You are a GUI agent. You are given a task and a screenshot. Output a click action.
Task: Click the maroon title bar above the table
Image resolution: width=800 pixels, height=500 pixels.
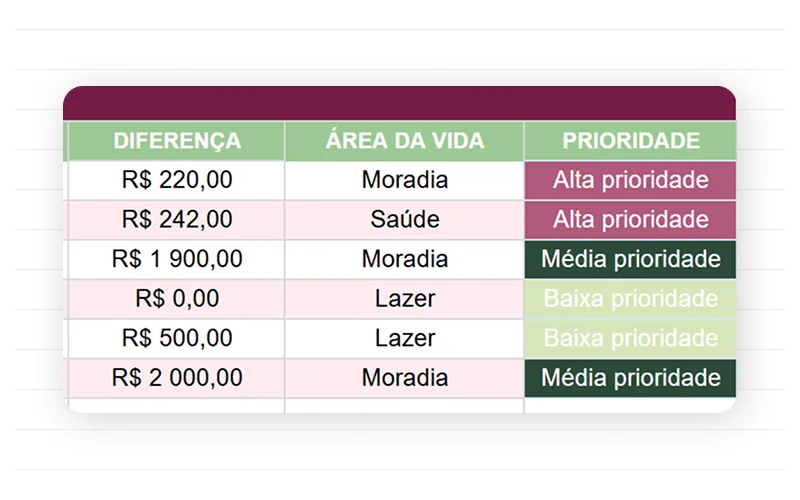coord(400,103)
